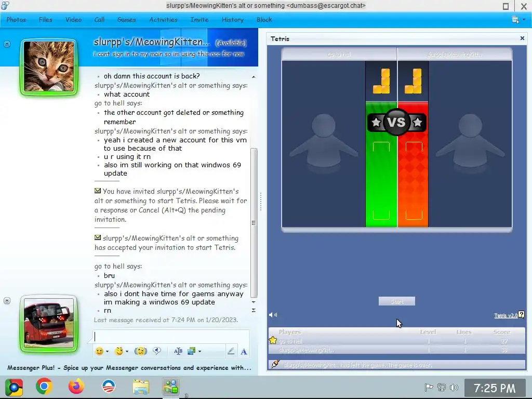Click the Level column header
The width and height of the screenshot is (532, 399).
[428, 332]
